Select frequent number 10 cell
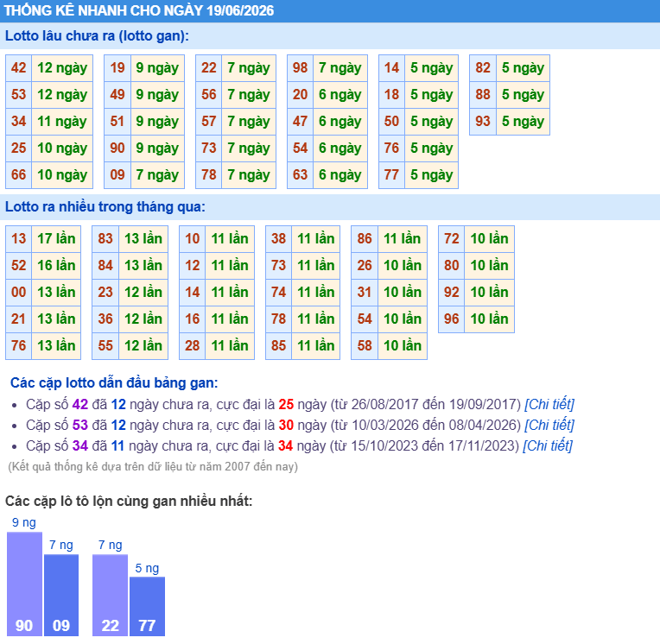The height and width of the screenshot is (644, 660). tap(193, 238)
